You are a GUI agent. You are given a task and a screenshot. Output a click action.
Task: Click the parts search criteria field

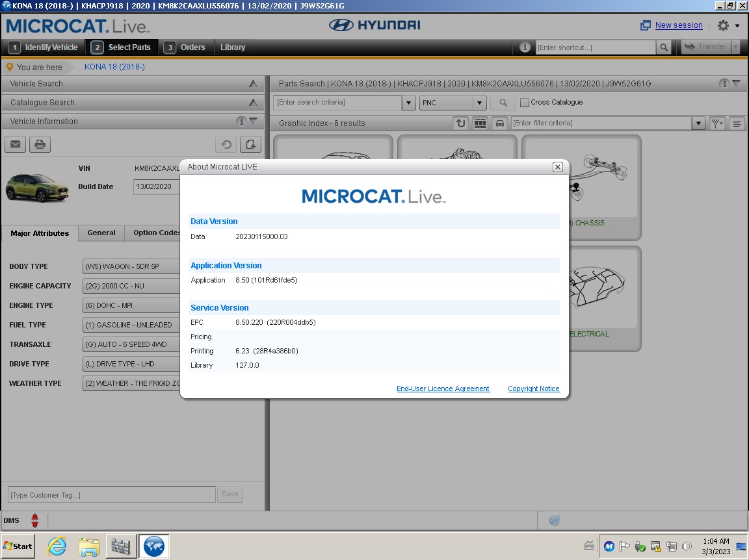[x=337, y=103]
